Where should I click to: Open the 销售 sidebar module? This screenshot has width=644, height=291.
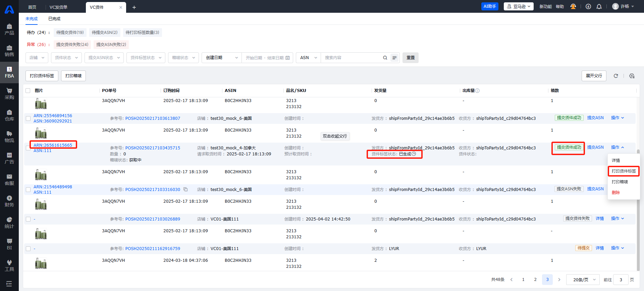[9, 51]
